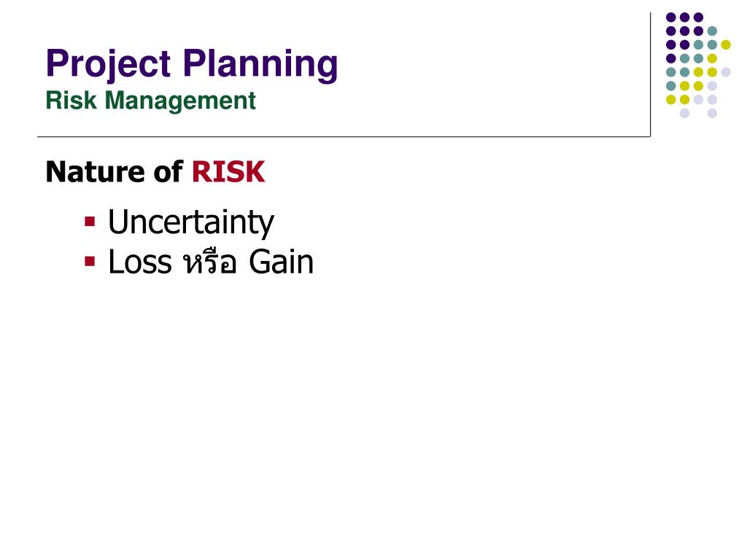Click the word Management in subtitle
This screenshot has width=747, height=560.
pyautogui.click(x=180, y=101)
